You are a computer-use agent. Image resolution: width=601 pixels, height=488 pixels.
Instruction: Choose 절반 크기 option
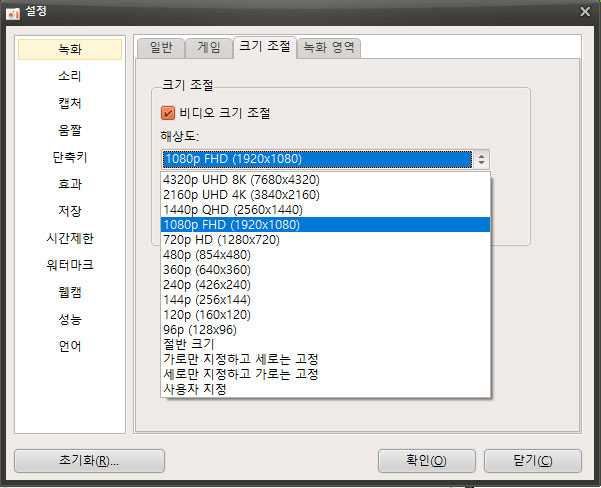pos(325,344)
